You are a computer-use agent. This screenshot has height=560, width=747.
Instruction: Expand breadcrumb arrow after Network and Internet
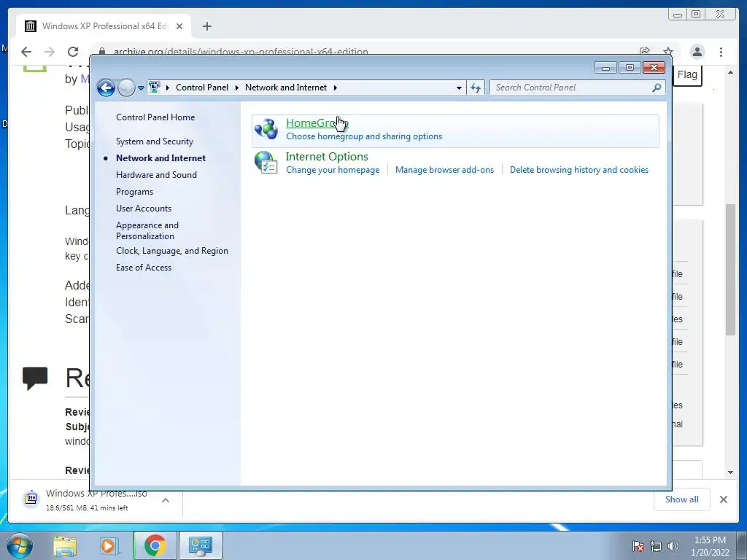tap(336, 87)
